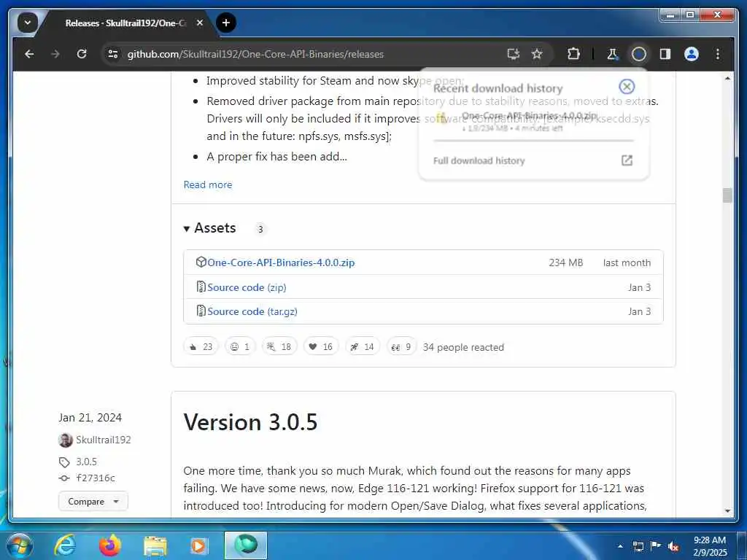Click the address bar URL field
Image resolution: width=747 pixels, height=560 pixels.
pyautogui.click(x=305, y=54)
